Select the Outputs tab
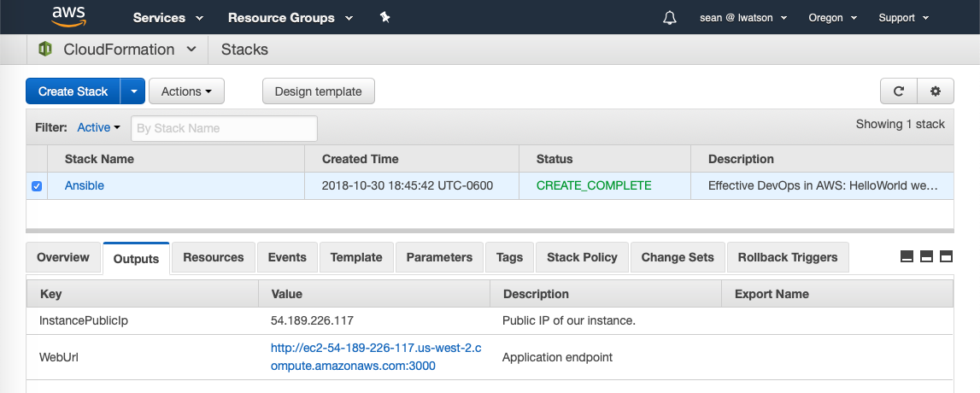This screenshot has height=393, width=980. click(x=136, y=259)
